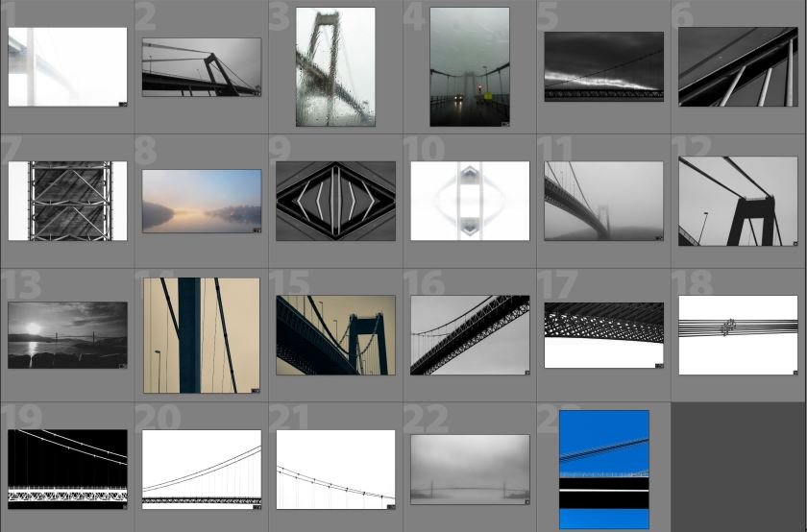Select the rain-covered window bridge photo
The height and width of the screenshot is (532, 807).
pos(335,67)
